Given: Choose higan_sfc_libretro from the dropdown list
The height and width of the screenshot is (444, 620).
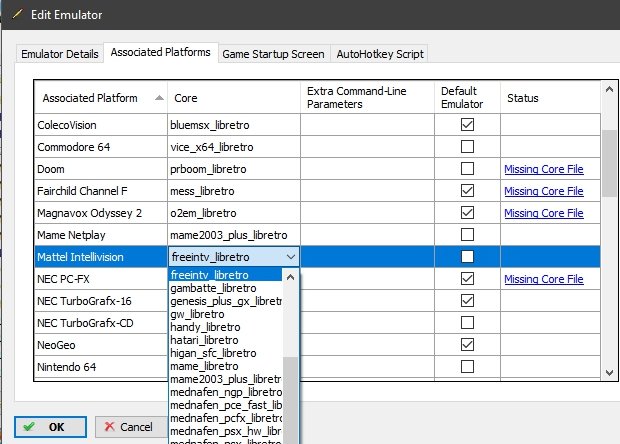Looking at the screenshot, I should point(225,353).
